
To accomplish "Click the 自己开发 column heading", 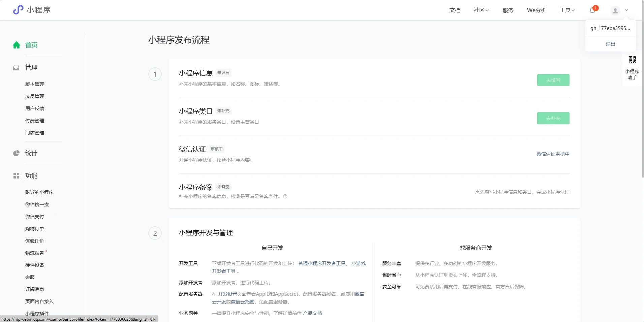I will (x=272, y=248).
